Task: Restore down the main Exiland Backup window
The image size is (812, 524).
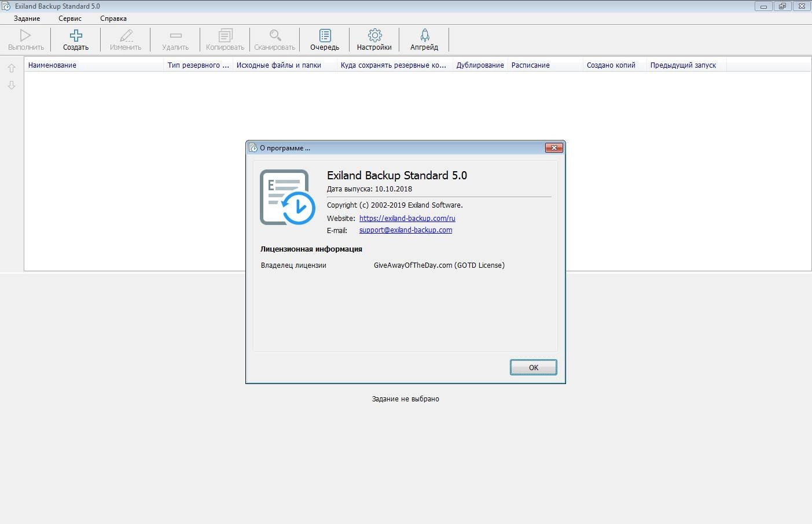Action: [x=782, y=6]
